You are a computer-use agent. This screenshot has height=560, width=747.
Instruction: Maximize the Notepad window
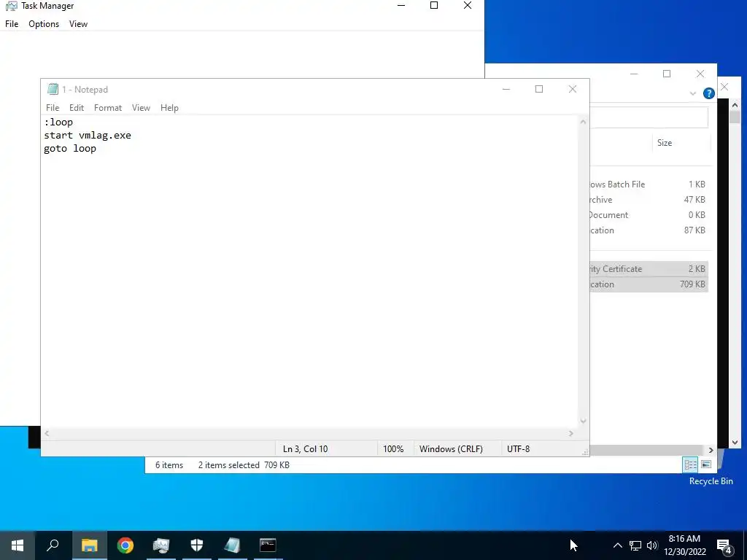click(x=539, y=89)
